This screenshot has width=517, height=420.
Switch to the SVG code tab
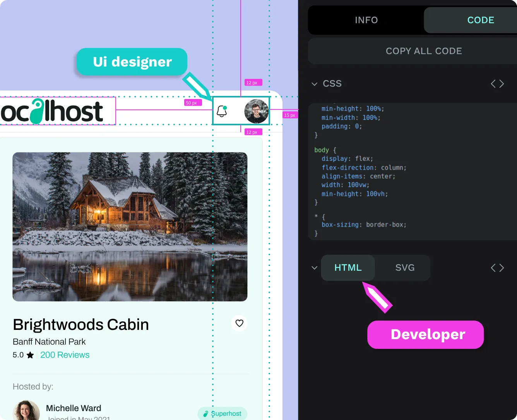405,268
